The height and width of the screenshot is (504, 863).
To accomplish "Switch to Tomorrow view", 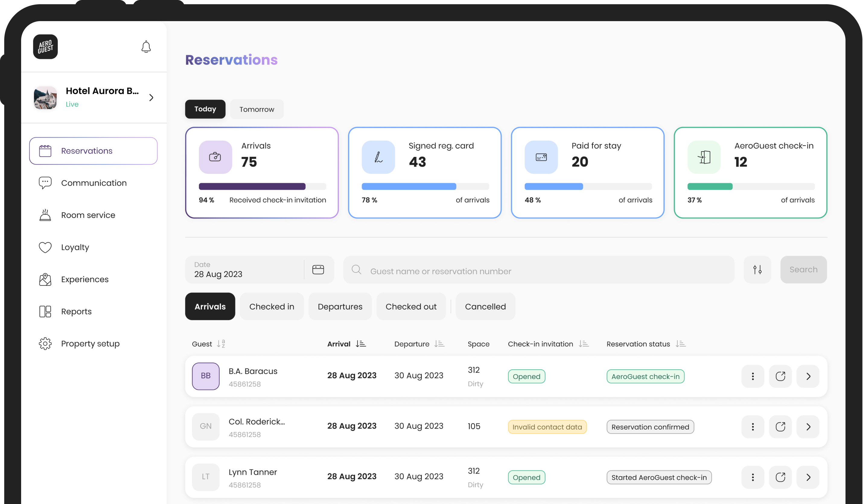I will pyautogui.click(x=256, y=109).
